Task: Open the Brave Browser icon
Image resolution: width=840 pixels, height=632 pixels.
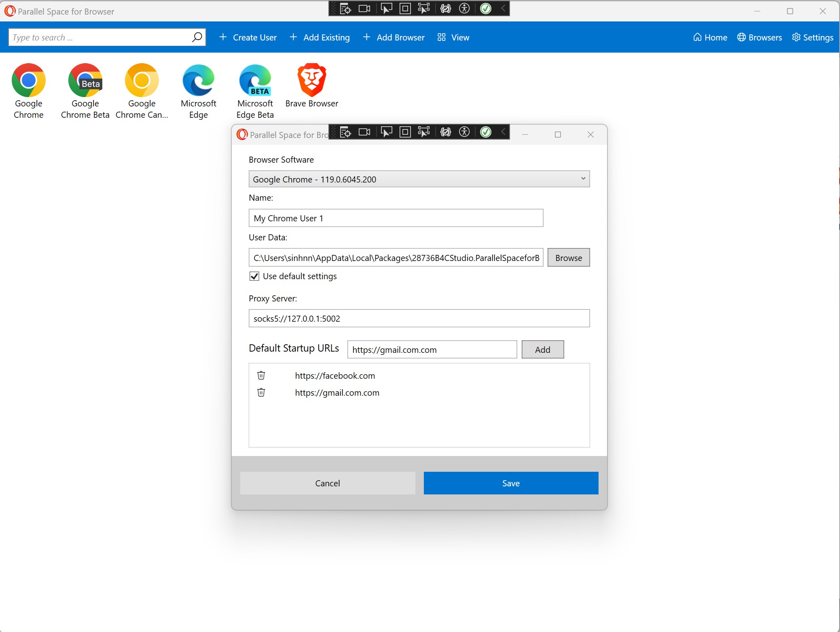Action: (311, 81)
